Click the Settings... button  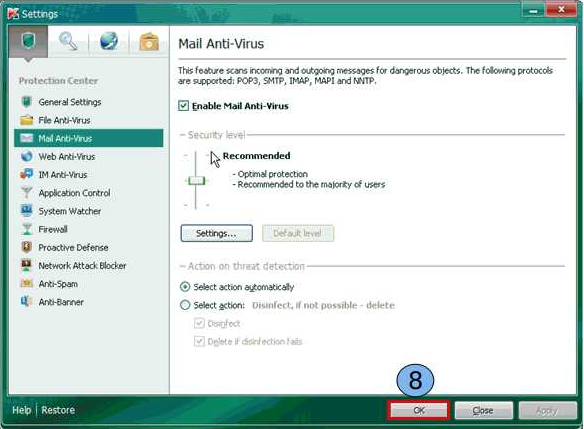point(216,233)
